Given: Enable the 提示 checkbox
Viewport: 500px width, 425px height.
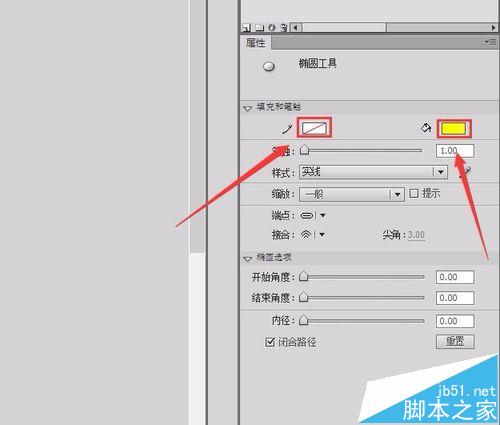Looking at the screenshot, I should [x=414, y=193].
